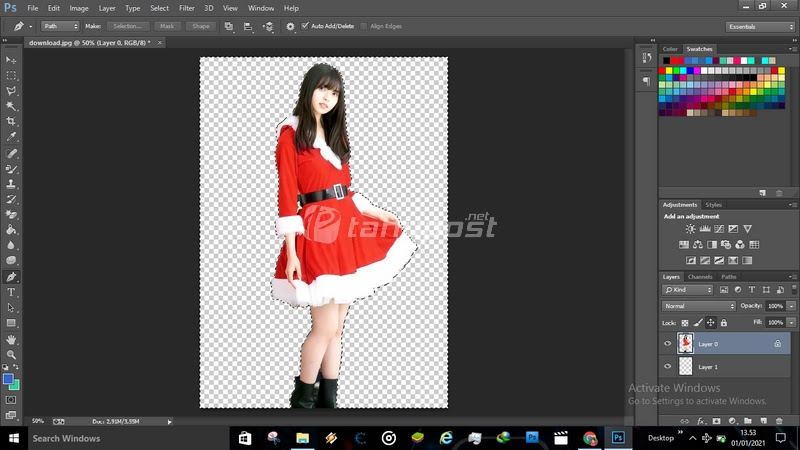Select the Paint Bucket tool
Image resolution: width=800 pixels, height=450 pixels.
click(x=11, y=230)
